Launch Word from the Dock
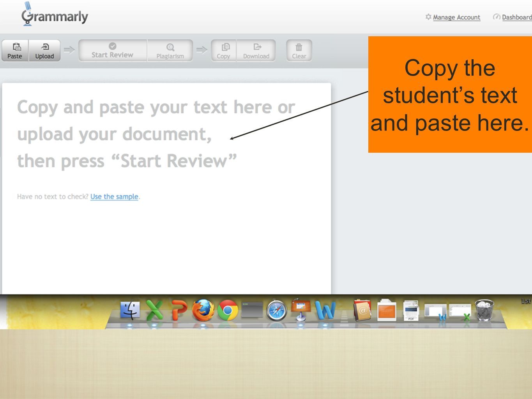 (x=325, y=311)
